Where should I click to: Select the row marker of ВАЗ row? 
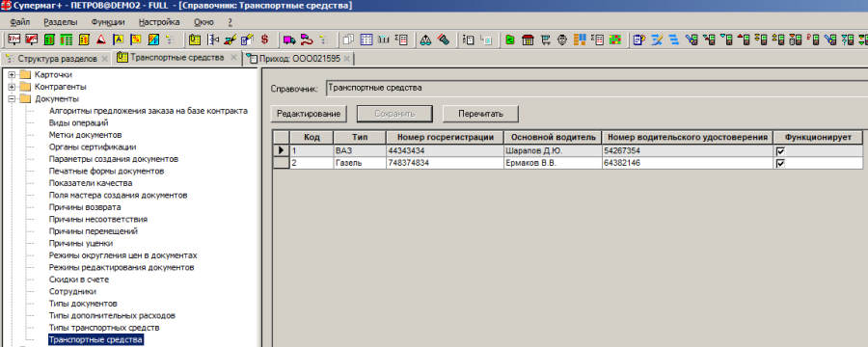click(282, 150)
